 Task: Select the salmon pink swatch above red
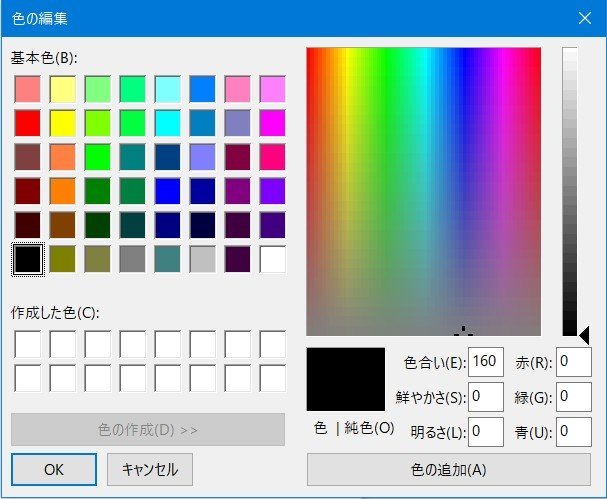pos(27,89)
